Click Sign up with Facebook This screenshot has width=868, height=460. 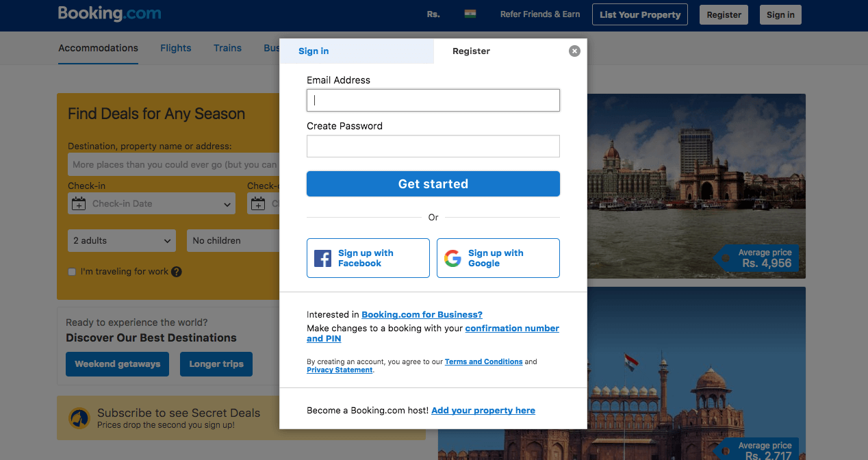[x=368, y=258]
